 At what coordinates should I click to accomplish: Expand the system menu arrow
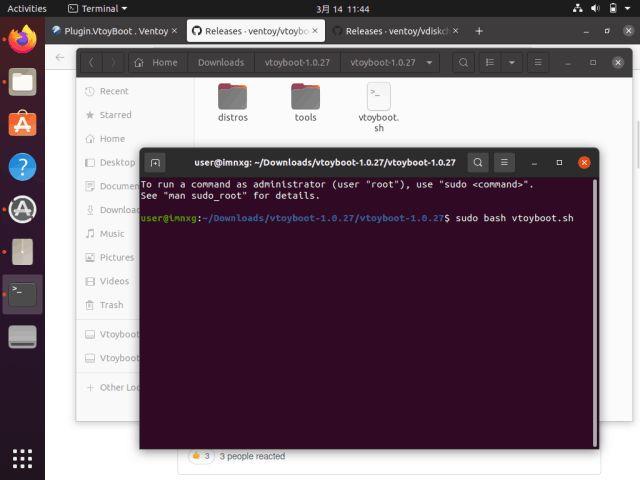(627, 8)
